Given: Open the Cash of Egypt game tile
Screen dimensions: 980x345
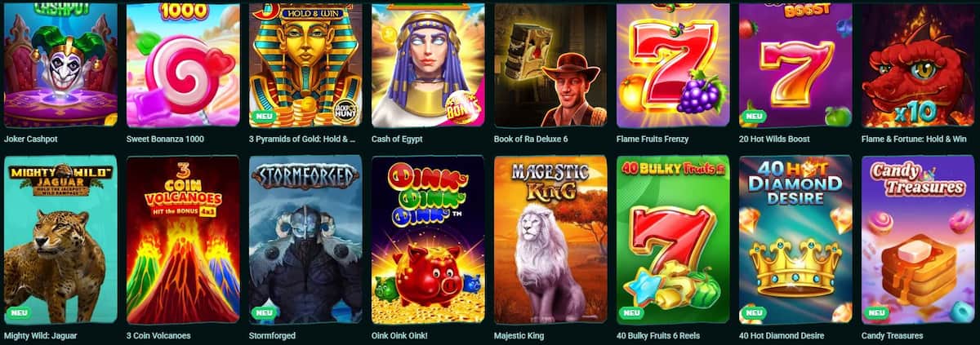Looking at the screenshot, I should tap(428, 64).
